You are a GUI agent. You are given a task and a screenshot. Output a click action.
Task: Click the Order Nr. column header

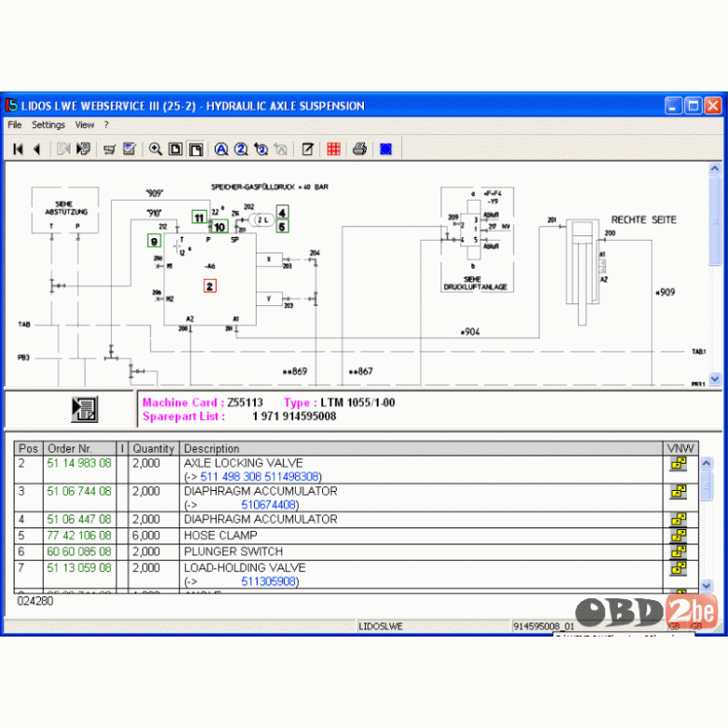(x=79, y=449)
